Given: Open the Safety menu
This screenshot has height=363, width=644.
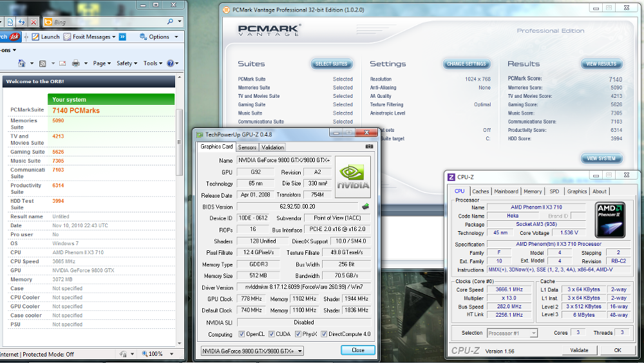Looking at the screenshot, I should [126, 63].
